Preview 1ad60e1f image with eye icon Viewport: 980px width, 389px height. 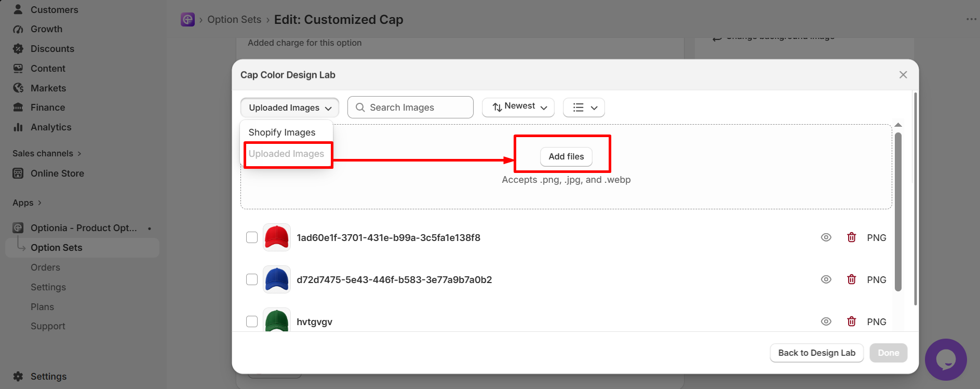pyautogui.click(x=826, y=237)
